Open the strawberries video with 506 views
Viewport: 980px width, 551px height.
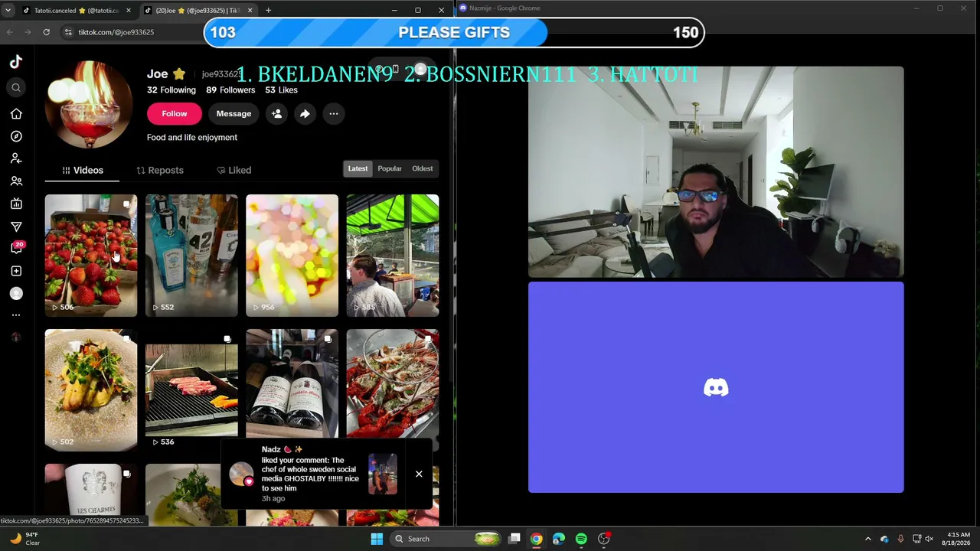tap(91, 256)
